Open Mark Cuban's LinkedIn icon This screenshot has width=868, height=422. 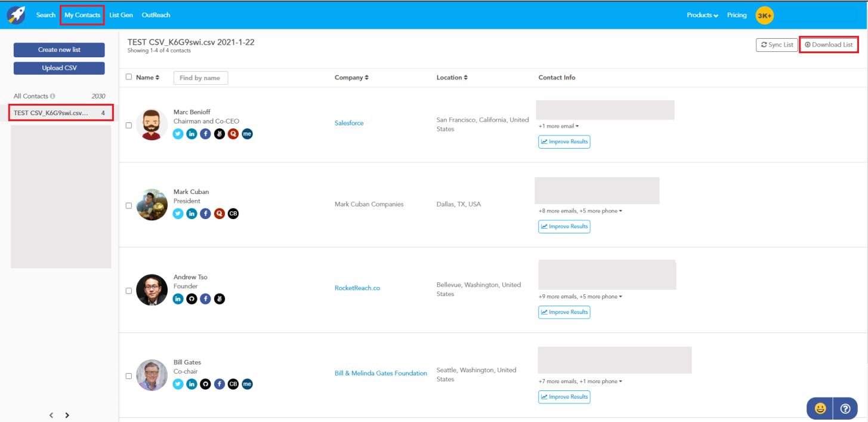pyautogui.click(x=191, y=213)
